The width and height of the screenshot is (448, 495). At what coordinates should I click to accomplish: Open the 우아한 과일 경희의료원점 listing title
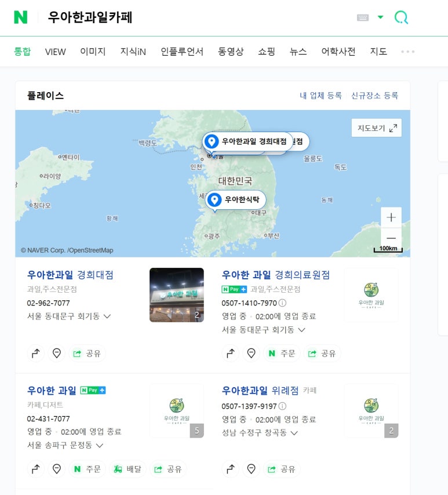click(276, 275)
